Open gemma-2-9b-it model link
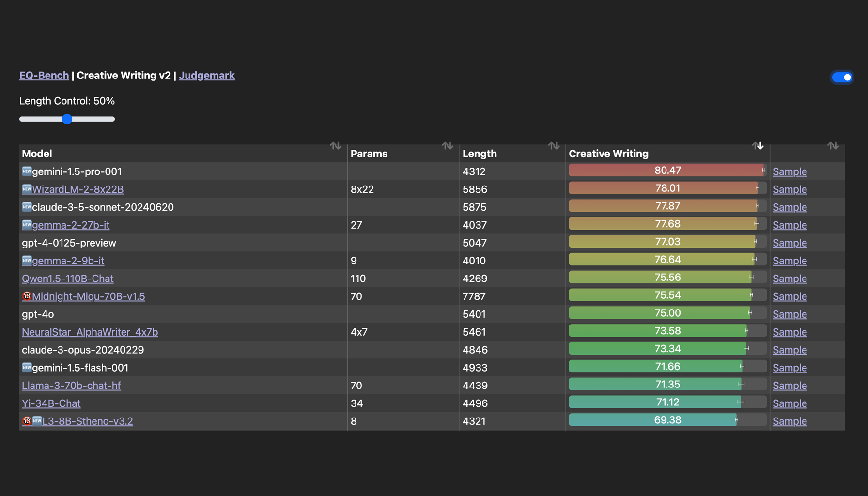 68,261
